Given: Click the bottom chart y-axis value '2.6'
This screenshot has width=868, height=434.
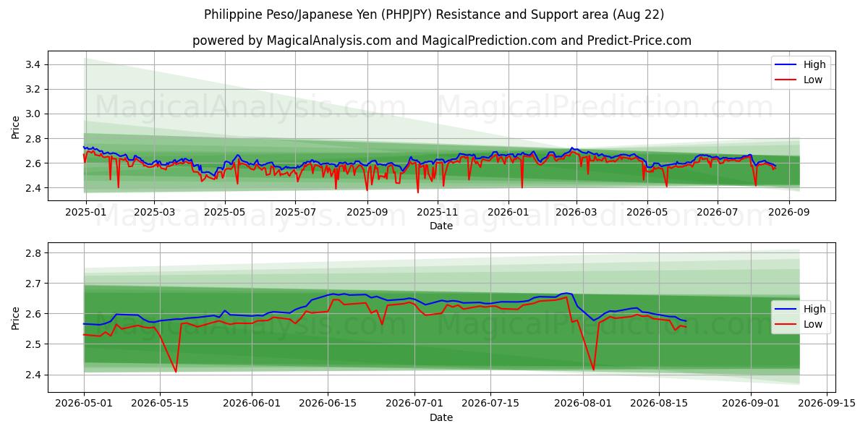Looking at the screenshot, I should tap(33, 314).
